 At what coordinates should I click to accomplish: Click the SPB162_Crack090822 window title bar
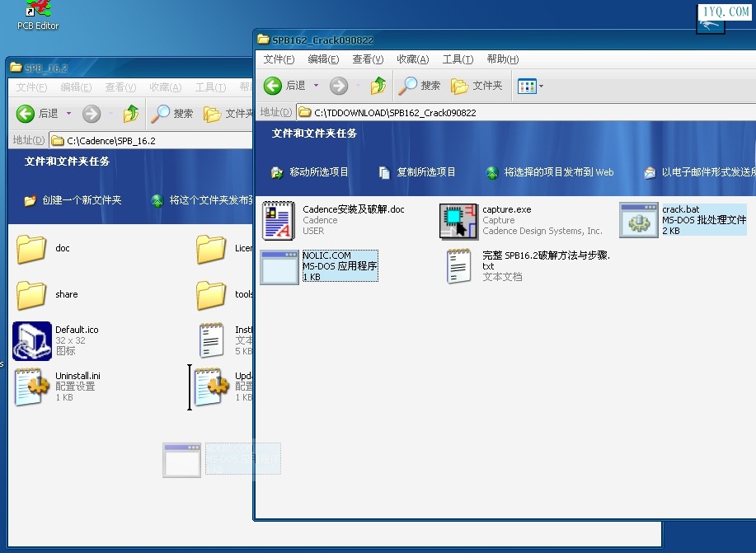pyautogui.click(x=505, y=40)
